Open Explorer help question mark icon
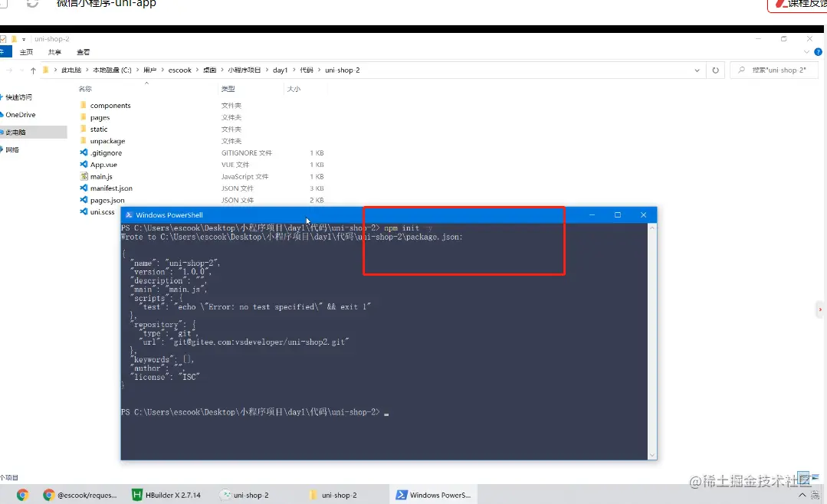Viewport: 827px width, 504px height. pos(818,51)
